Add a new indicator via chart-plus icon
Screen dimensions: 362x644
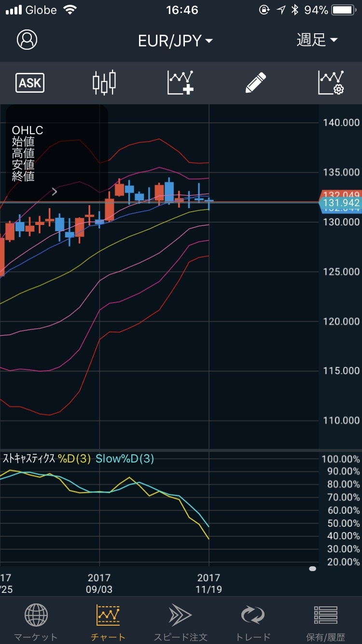[181, 83]
